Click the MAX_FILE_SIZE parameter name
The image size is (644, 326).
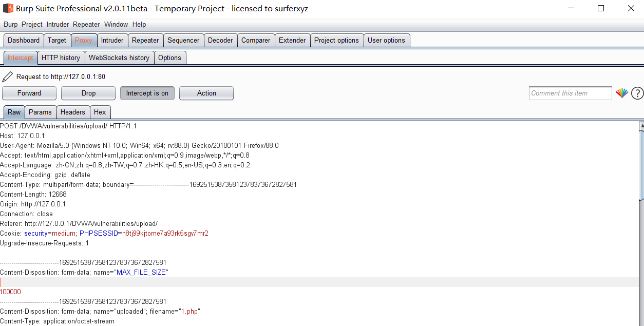pyautogui.click(x=141, y=273)
